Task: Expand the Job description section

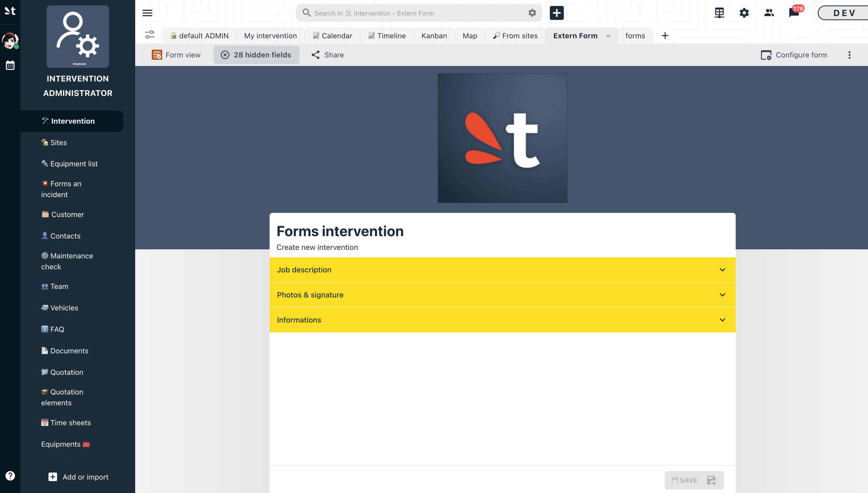Action: point(502,270)
